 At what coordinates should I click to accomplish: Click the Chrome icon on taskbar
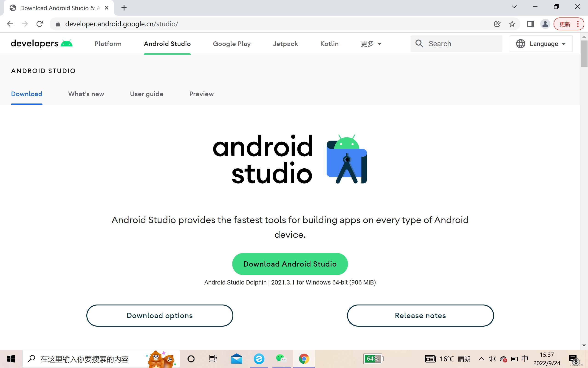(x=304, y=359)
